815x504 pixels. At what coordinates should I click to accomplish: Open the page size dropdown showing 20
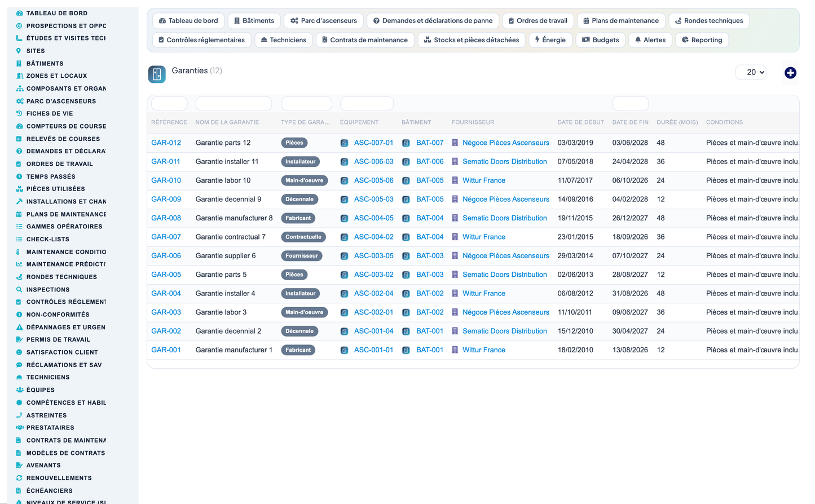(x=751, y=72)
